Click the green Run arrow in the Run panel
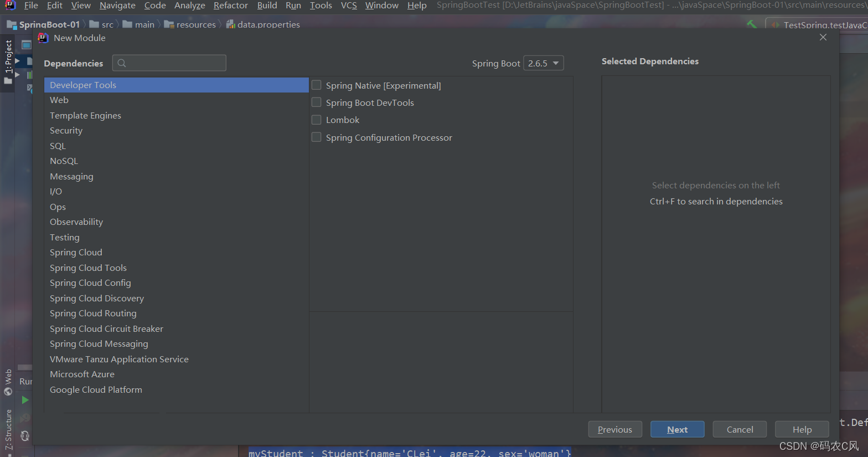868x457 pixels. pyautogui.click(x=25, y=399)
